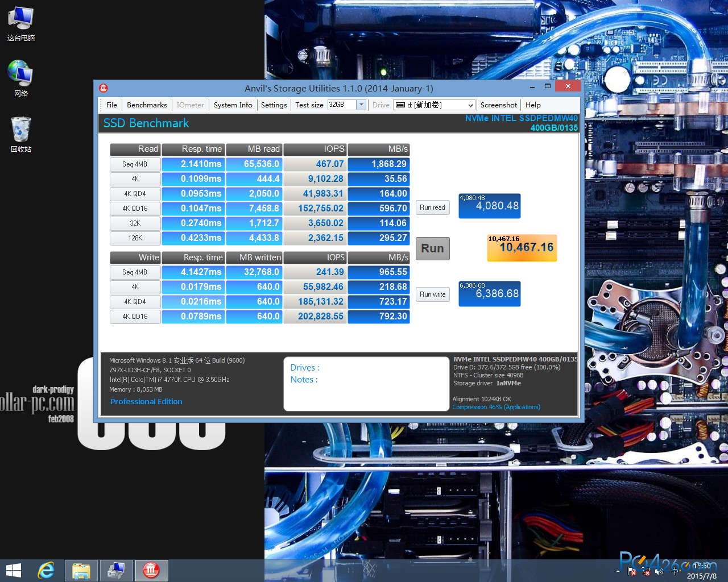Click the 32,768.0 MB written value

click(254, 272)
